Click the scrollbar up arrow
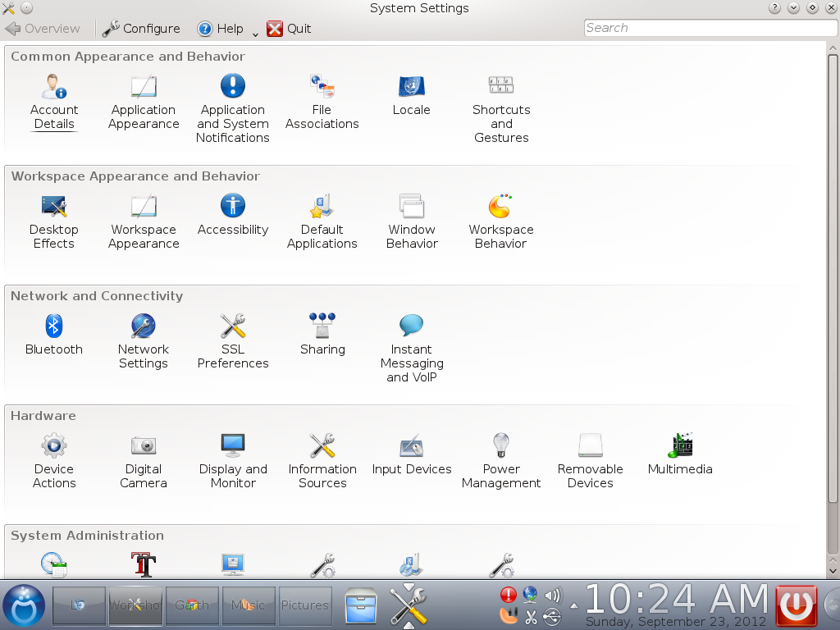 833,48
